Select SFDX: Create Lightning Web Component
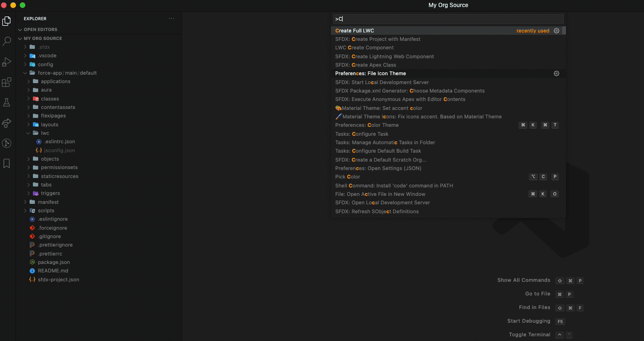 [447, 56]
